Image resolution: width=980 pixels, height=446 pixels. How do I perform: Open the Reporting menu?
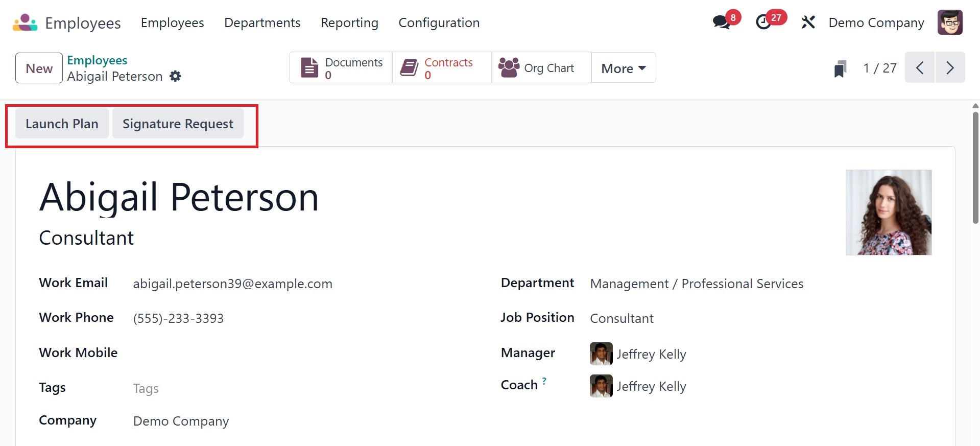pos(349,23)
